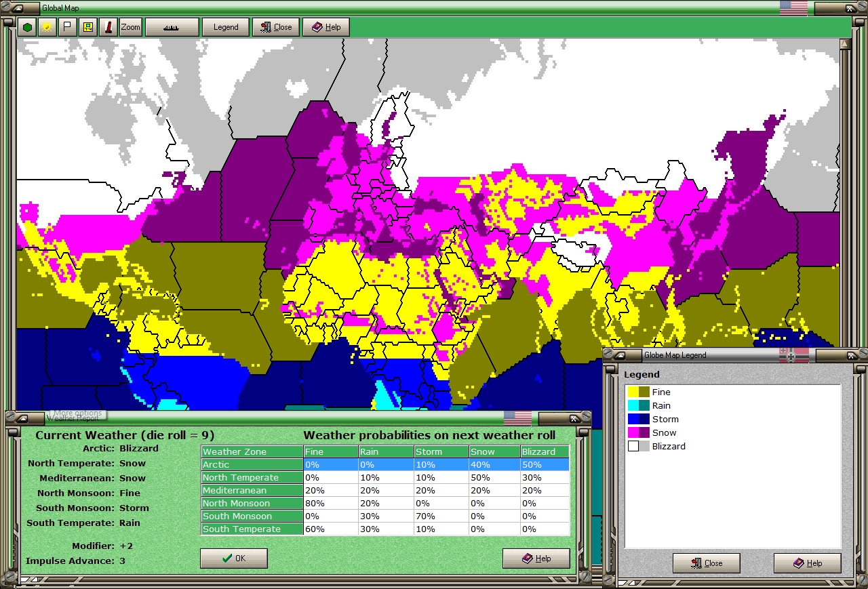868x589 pixels.
Task: Select the South Monsoon row header cell
Action: coord(252,516)
